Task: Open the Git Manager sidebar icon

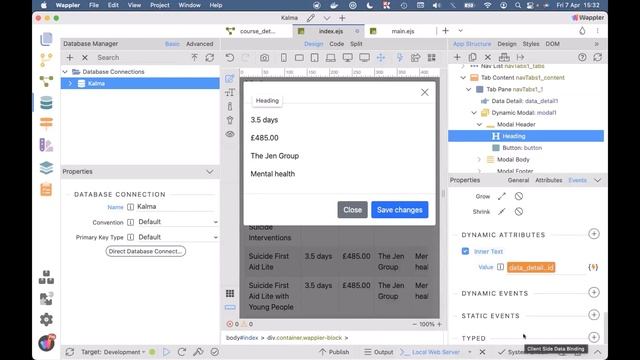Action: click(46, 60)
